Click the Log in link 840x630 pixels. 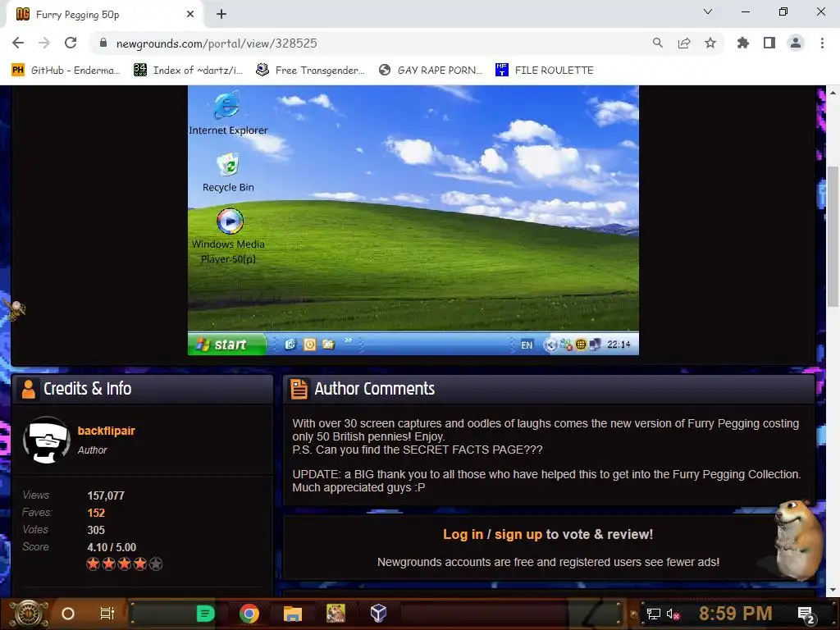point(463,534)
